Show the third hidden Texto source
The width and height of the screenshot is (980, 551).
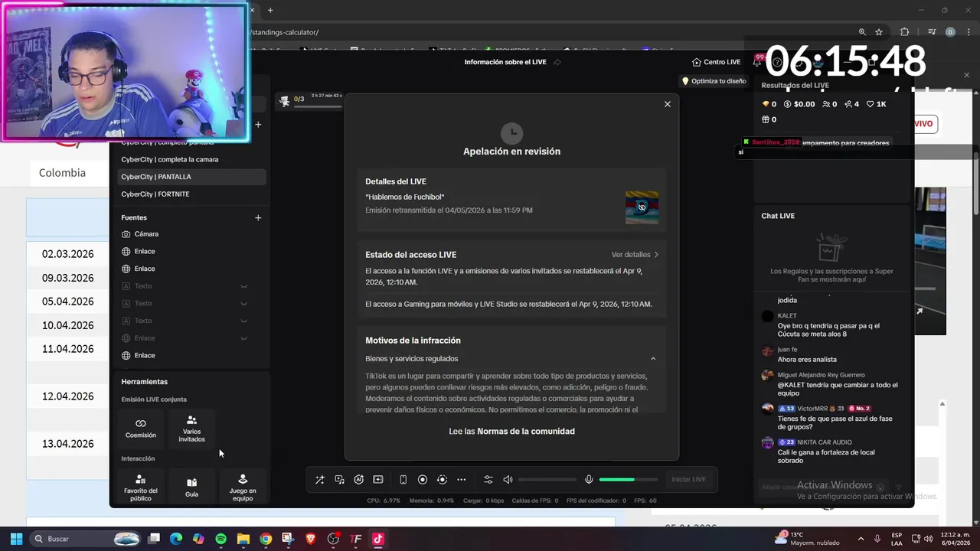(244, 321)
